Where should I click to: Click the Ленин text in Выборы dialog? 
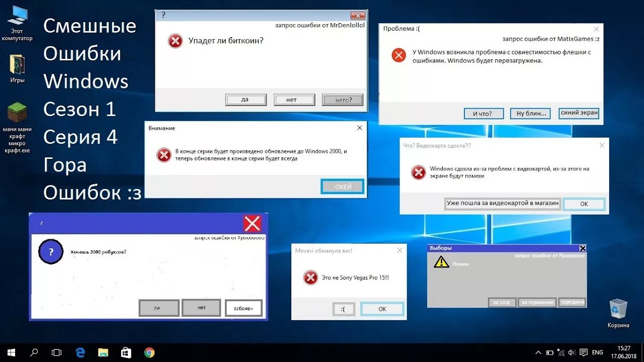point(460,263)
